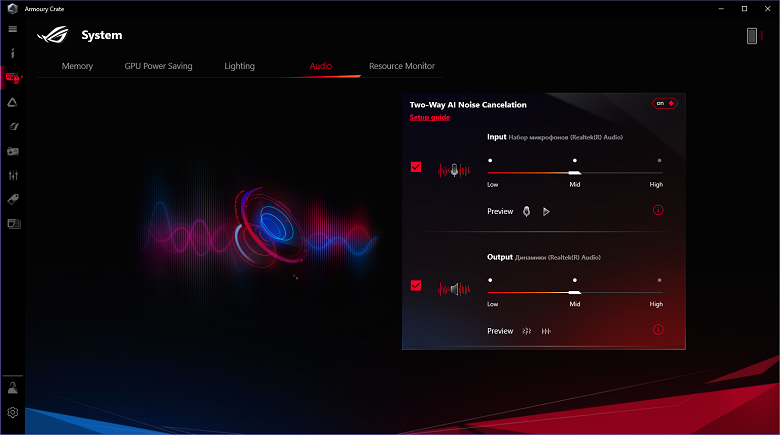This screenshot has height=435, width=780.
Task: Open the Lighting tab
Action: click(239, 66)
